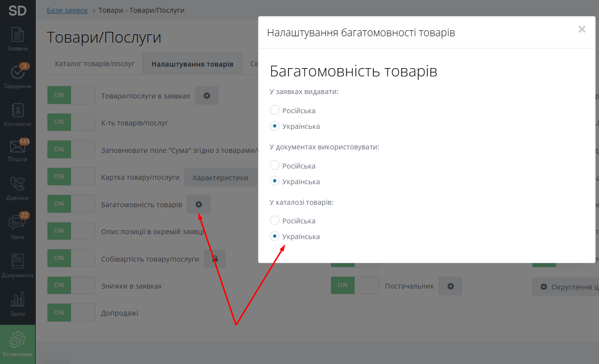The height and width of the screenshot is (364, 599).
Task: Close the Налаштування багатомовності товарів dialog
Action: tap(581, 29)
